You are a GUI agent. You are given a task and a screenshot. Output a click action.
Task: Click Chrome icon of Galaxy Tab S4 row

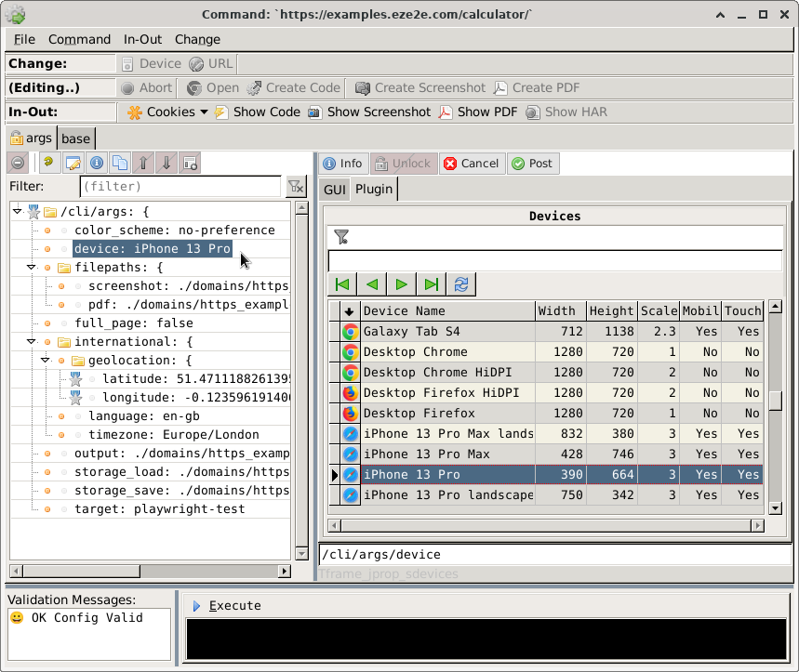[350, 332]
